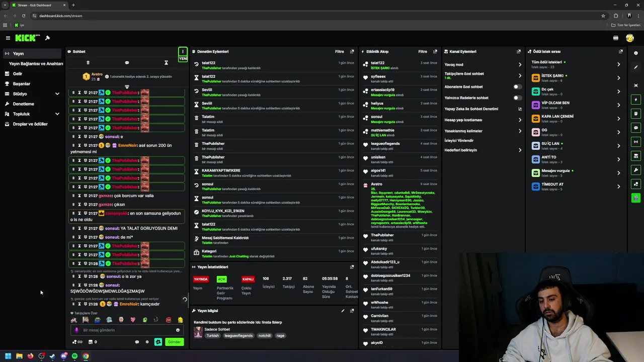This screenshot has width=644, height=362.
Task: Click the trash icon under the Sohbet header
Action: tap(88, 63)
